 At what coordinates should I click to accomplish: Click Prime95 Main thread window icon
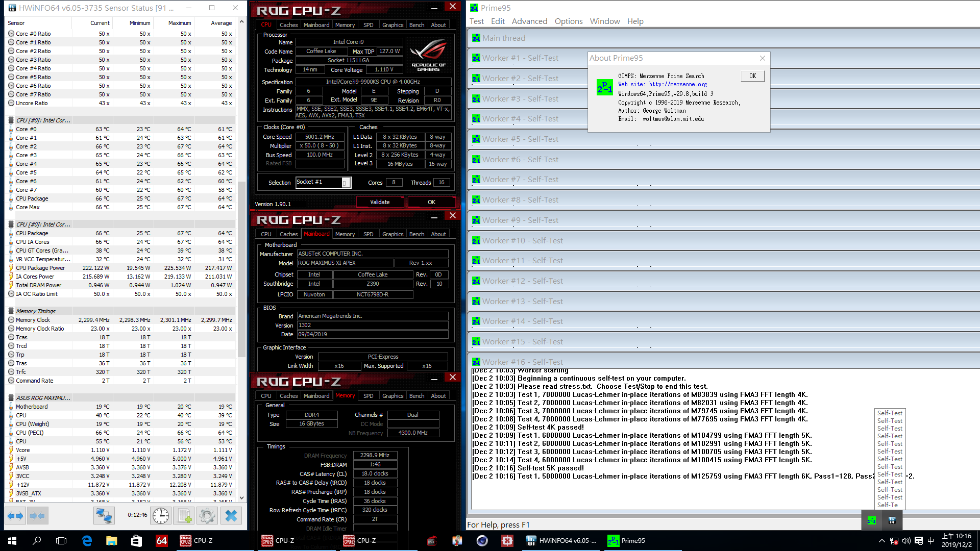point(476,38)
